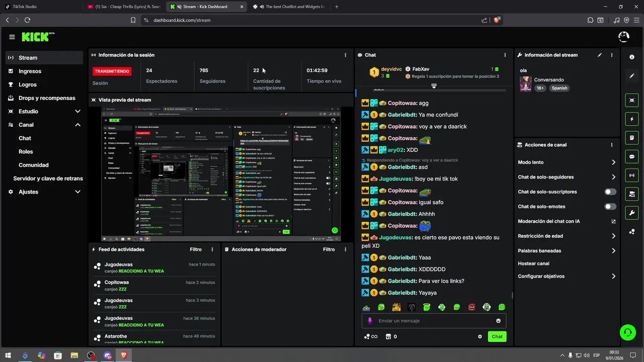644x362 pixels.
Task: Open the Feed de actividades three-dot menu
Action: pyautogui.click(x=212, y=249)
